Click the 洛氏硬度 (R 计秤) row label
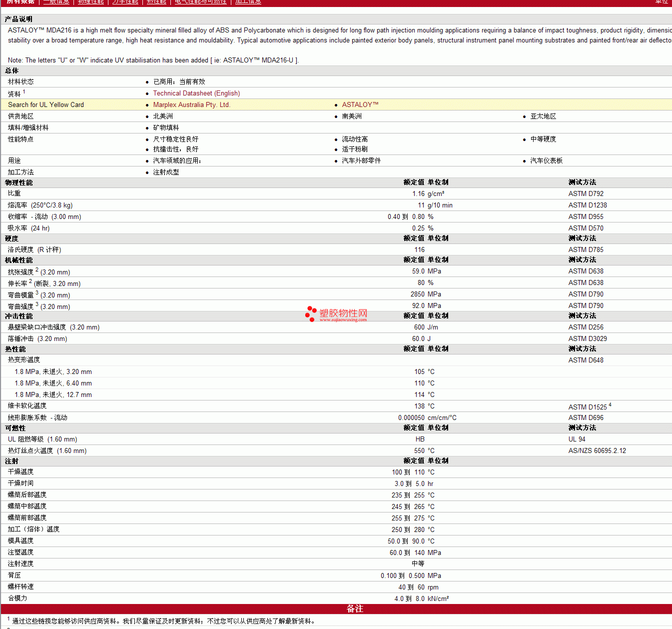This screenshot has width=672, height=629. pos(34,250)
